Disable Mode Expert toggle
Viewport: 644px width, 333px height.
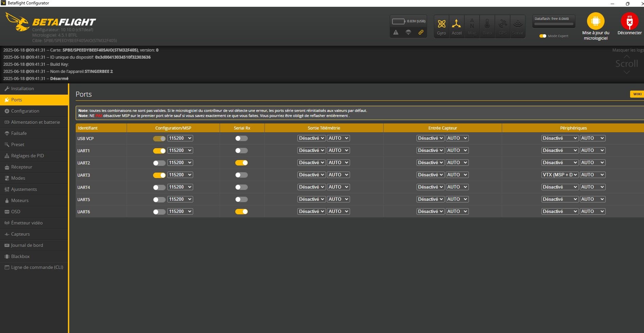click(x=543, y=36)
